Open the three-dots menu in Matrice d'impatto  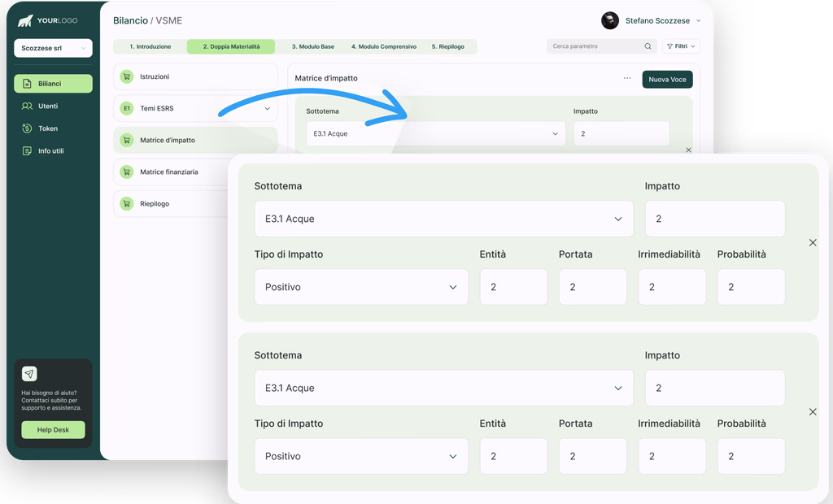(x=627, y=79)
